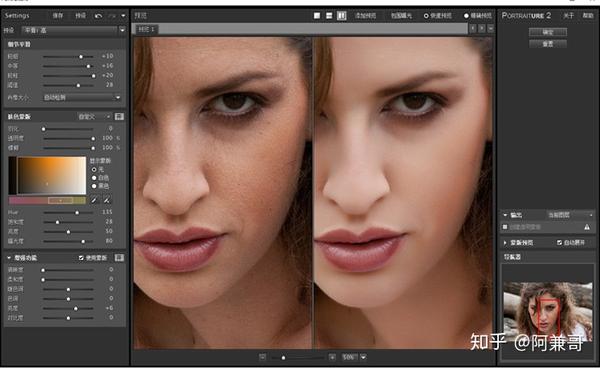
Task: Pick the second eyedropper tool beside hue strip
Action: 107,200
